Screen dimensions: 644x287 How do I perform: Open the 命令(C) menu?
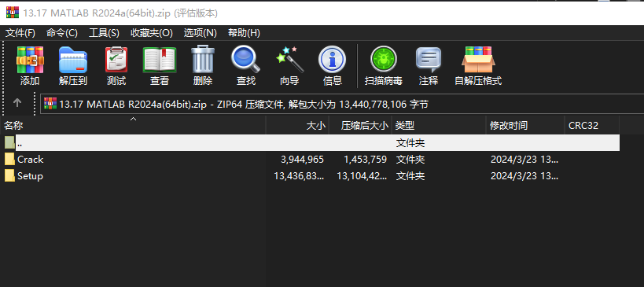click(x=62, y=33)
